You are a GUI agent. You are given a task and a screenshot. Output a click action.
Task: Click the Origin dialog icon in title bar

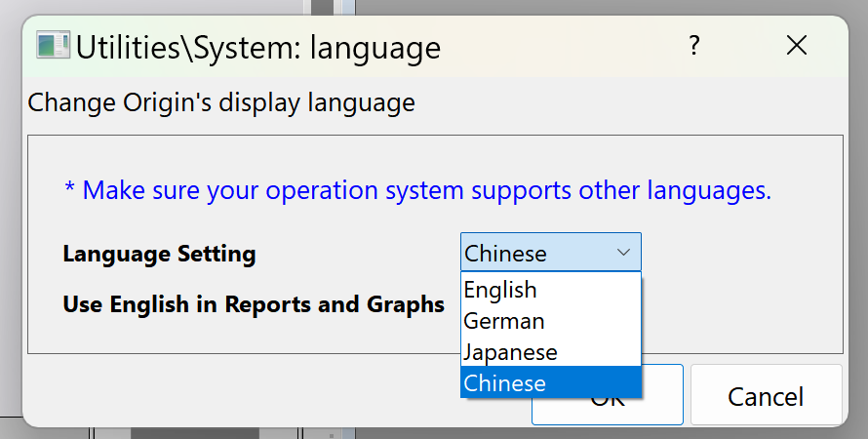[x=53, y=46]
